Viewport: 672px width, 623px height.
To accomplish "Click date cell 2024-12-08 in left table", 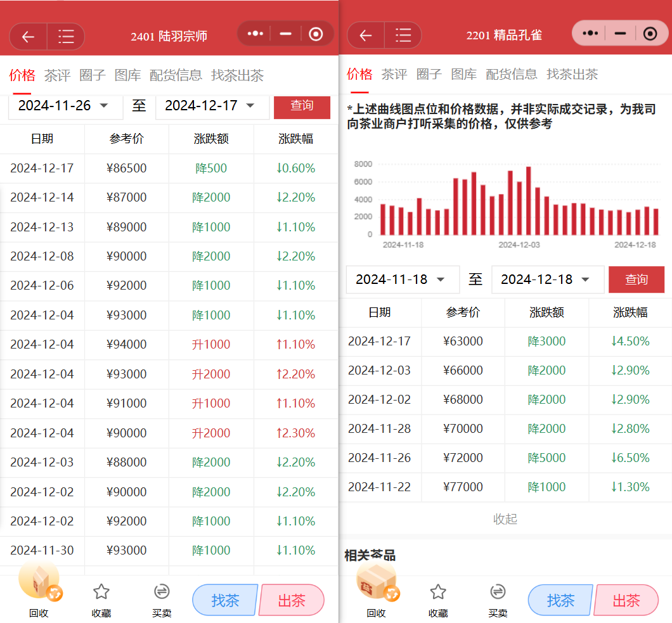I will pyautogui.click(x=42, y=256).
